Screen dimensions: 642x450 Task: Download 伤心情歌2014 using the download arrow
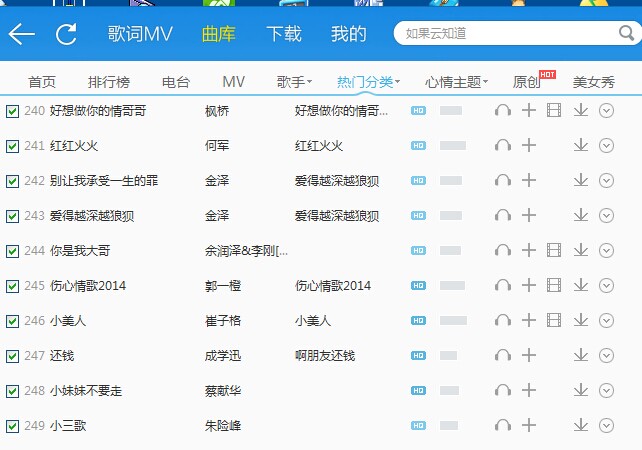[580, 286]
